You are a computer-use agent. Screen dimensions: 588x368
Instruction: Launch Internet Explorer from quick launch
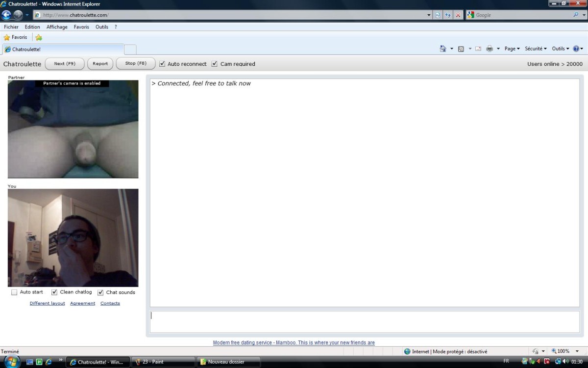pyautogui.click(x=49, y=362)
